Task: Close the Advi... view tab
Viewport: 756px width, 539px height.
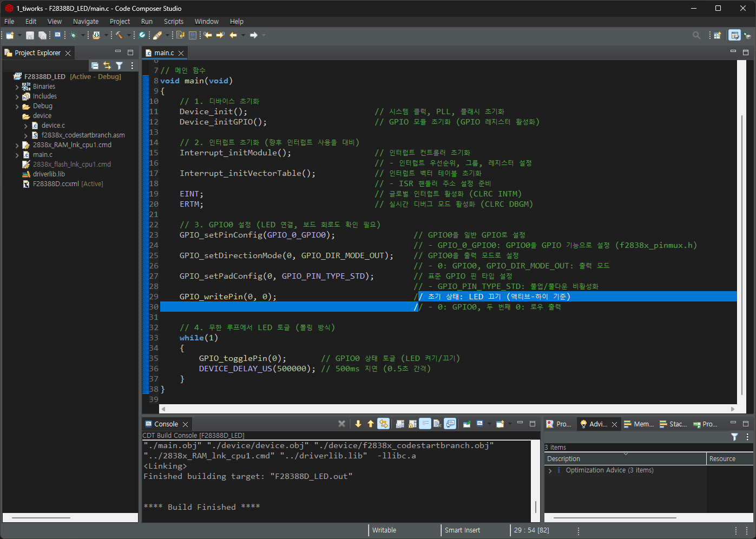Action: click(614, 424)
